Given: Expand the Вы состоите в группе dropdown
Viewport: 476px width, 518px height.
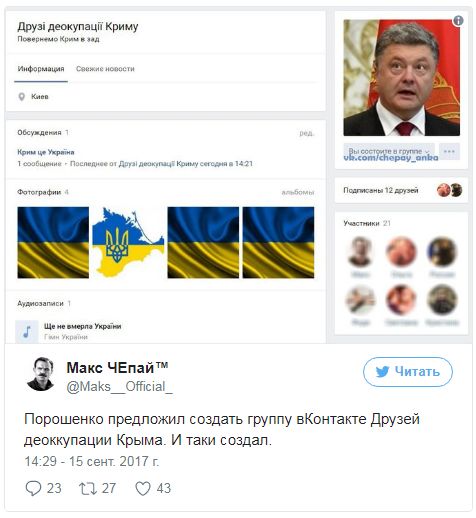Looking at the screenshot, I should (x=389, y=152).
